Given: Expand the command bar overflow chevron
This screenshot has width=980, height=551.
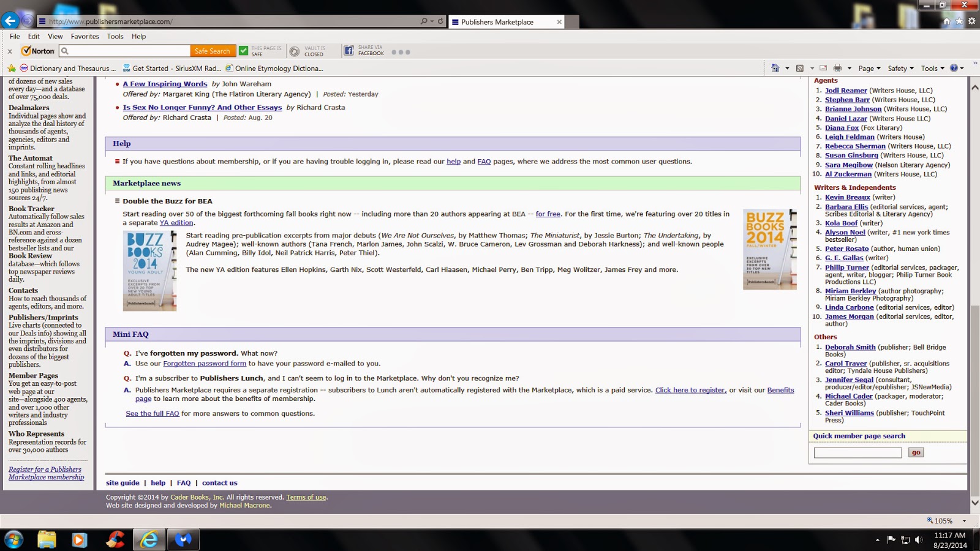Looking at the screenshot, I should 974,63.
